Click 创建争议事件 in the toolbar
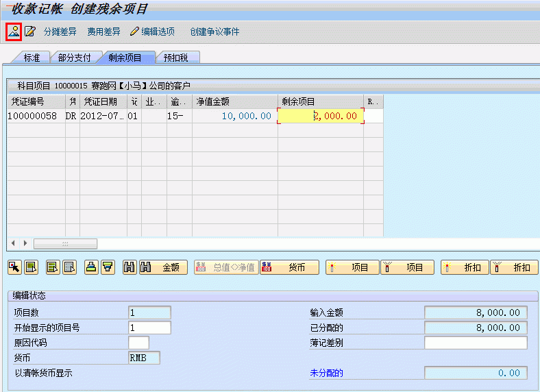The height and width of the screenshot is (392, 540). [214, 32]
